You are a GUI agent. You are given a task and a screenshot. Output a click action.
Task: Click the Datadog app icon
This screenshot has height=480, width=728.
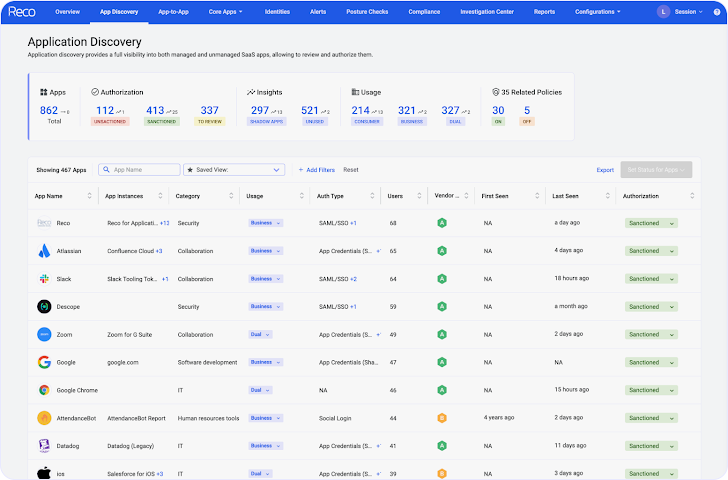tap(44, 445)
